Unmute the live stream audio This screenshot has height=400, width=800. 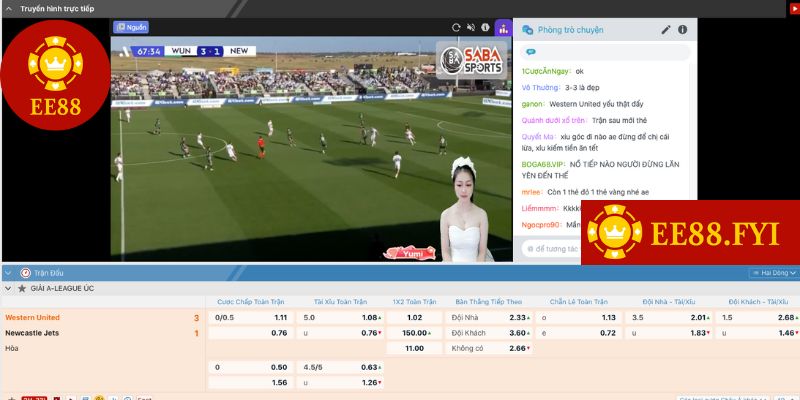pos(471,28)
